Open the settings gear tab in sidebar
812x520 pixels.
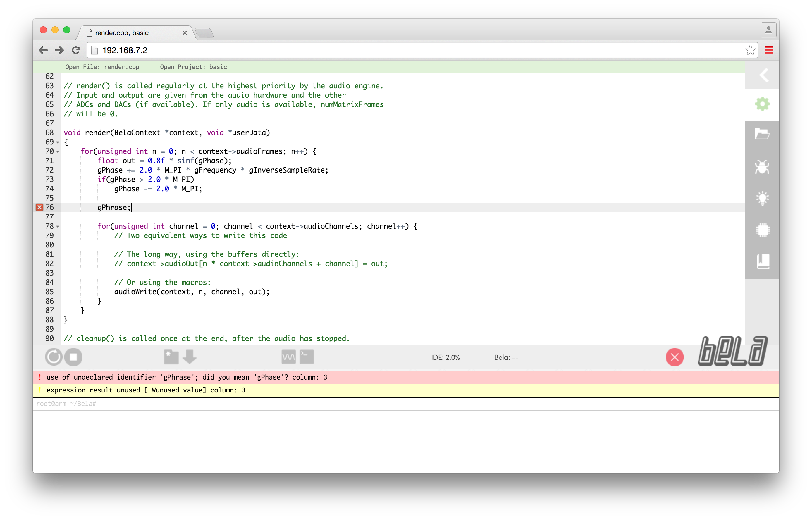pos(762,104)
